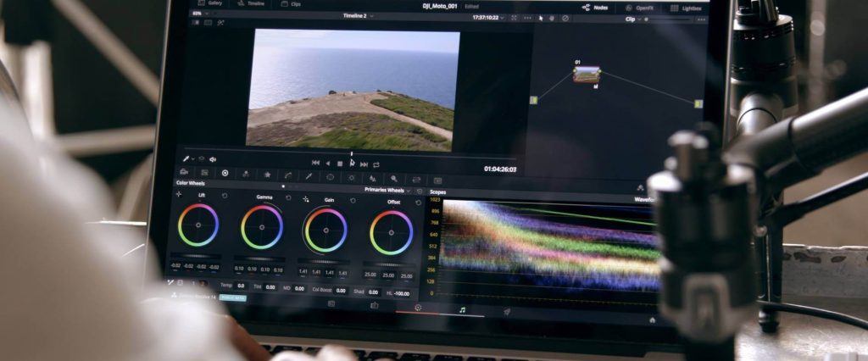Screen dimensions: 868x361
Task: Open the RGB Mixer palette
Action: click(246, 174)
